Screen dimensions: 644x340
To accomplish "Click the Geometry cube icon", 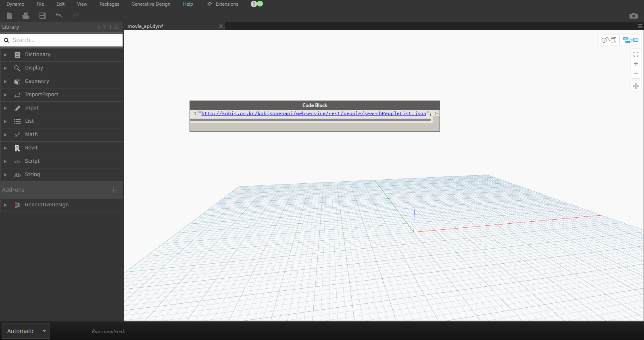I will [x=17, y=82].
